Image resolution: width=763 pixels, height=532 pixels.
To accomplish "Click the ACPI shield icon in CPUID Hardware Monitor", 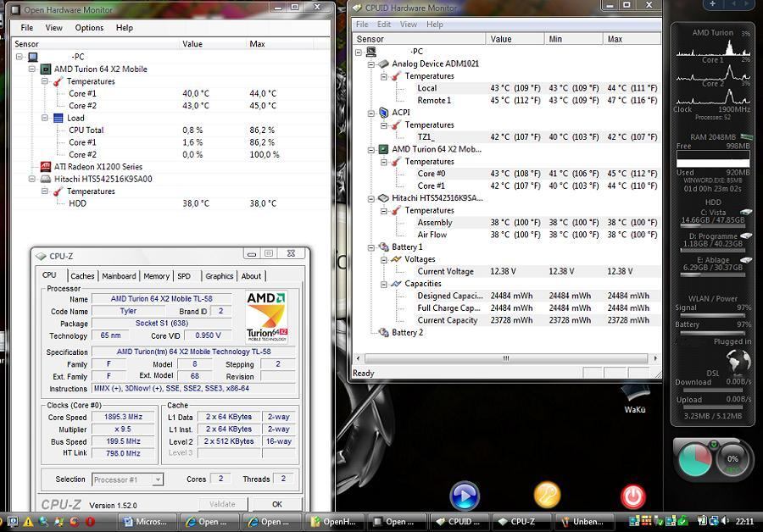I will pos(383,113).
